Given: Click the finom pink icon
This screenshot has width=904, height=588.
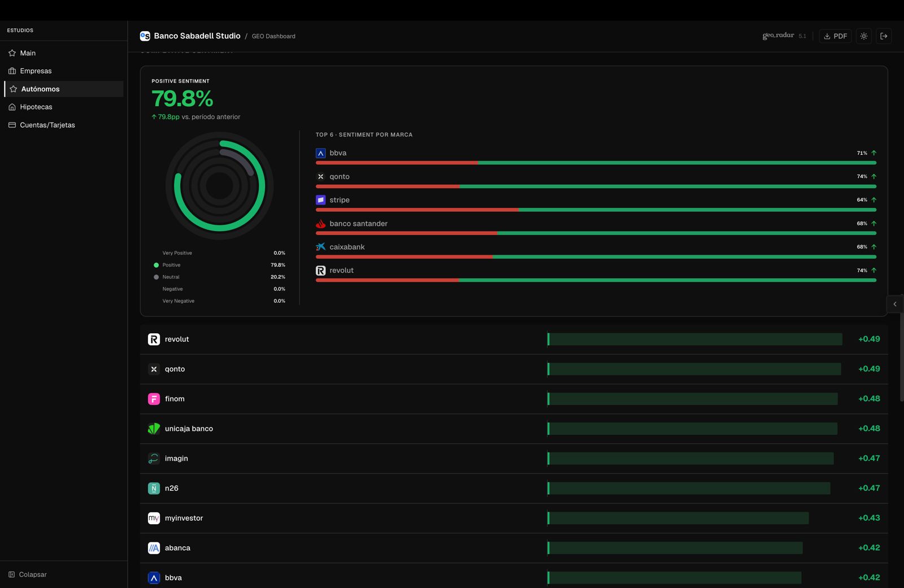Looking at the screenshot, I should (x=154, y=399).
